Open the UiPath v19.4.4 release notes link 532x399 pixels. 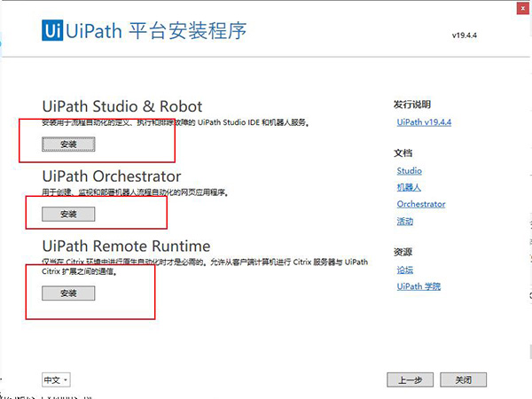click(424, 122)
